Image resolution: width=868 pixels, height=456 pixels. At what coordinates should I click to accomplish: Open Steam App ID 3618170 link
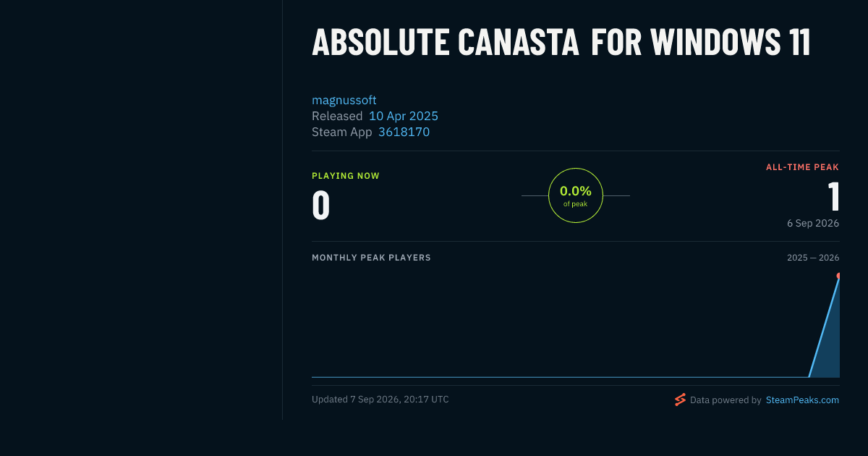[x=404, y=132]
